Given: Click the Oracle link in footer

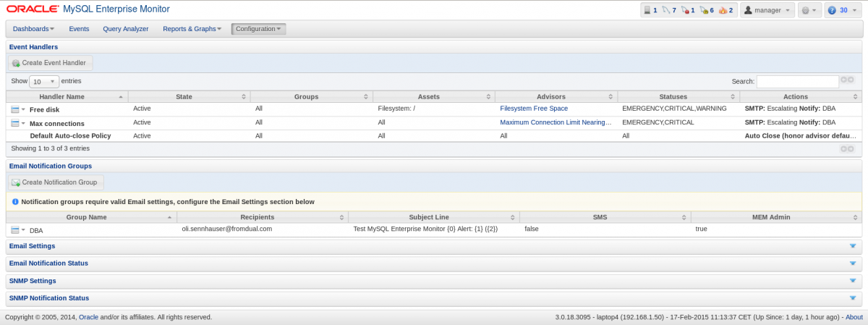Looking at the screenshot, I should pos(88,317).
